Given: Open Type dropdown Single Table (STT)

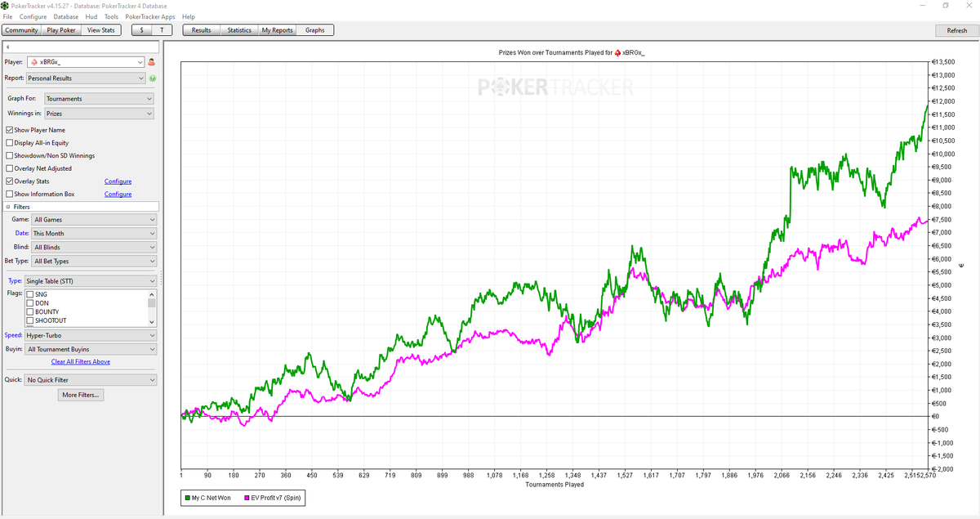Looking at the screenshot, I should coord(90,281).
